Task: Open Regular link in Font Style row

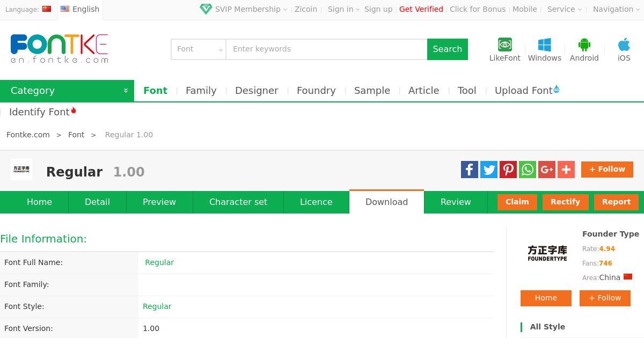Action: tap(157, 306)
